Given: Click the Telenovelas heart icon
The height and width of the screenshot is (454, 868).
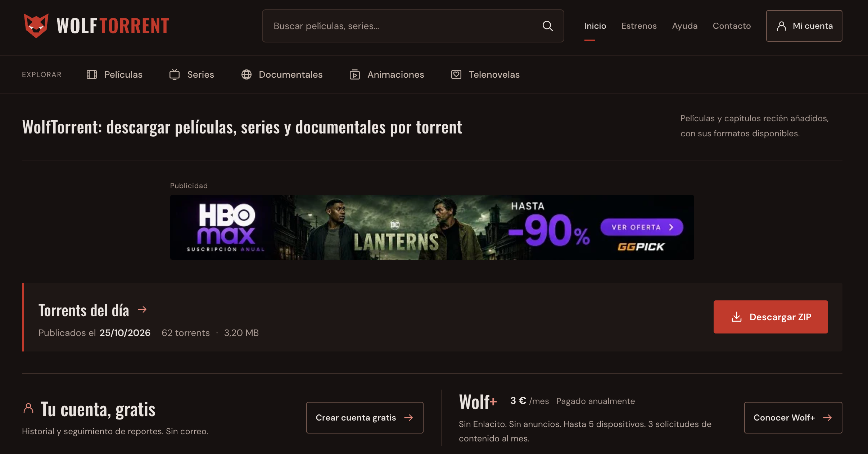Looking at the screenshot, I should tap(456, 74).
